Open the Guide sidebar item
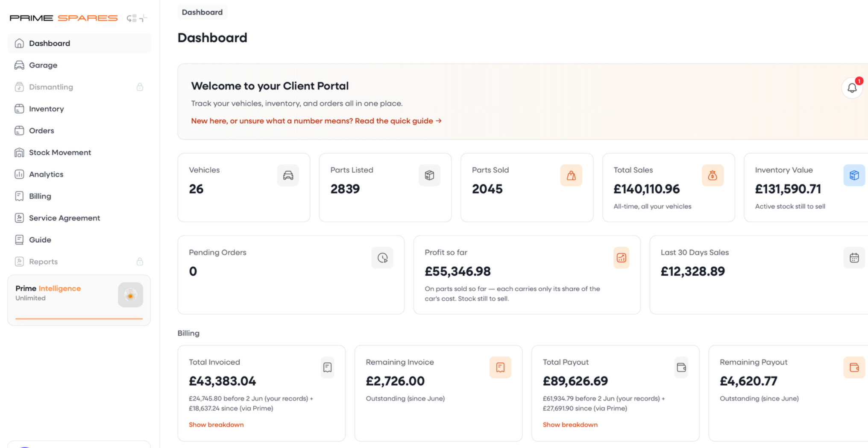 point(79,239)
